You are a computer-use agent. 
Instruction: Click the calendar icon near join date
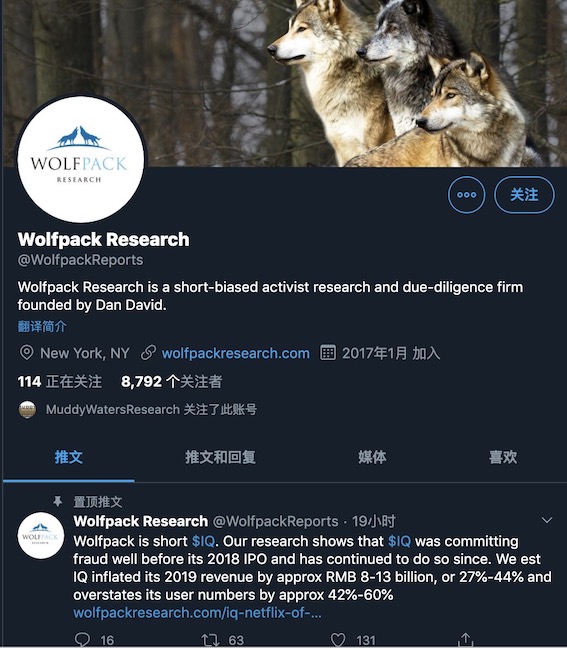[327, 353]
